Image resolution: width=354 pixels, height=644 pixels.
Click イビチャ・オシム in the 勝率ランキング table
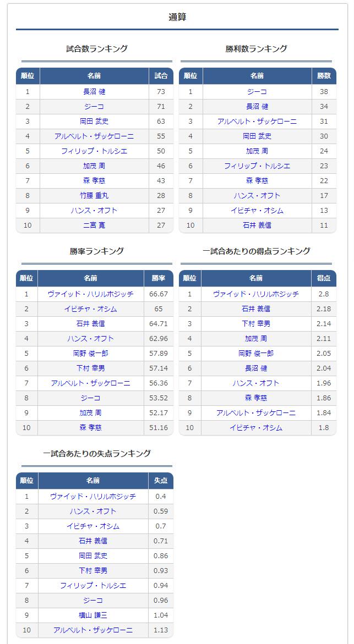91,309
